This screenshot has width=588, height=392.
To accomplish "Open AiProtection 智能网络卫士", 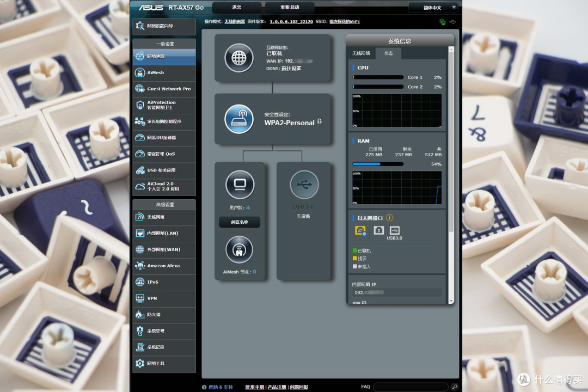I will pyautogui.click(x=164, y=105).
